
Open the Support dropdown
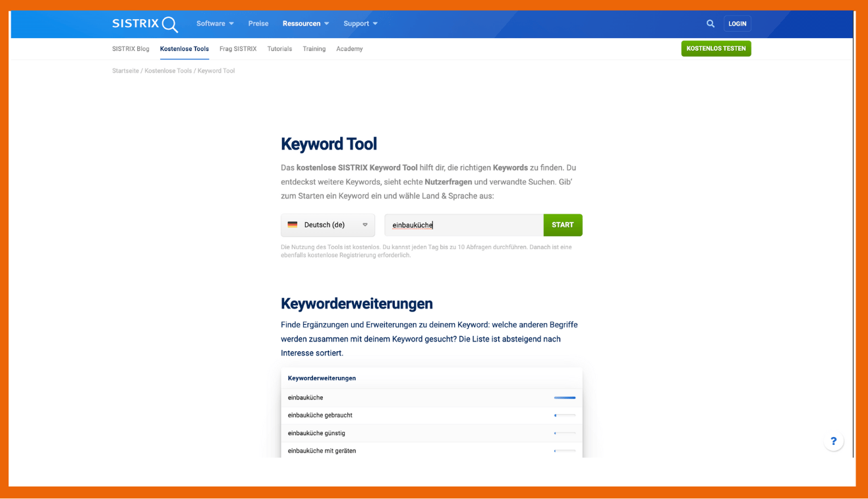(x=360, y=24)
